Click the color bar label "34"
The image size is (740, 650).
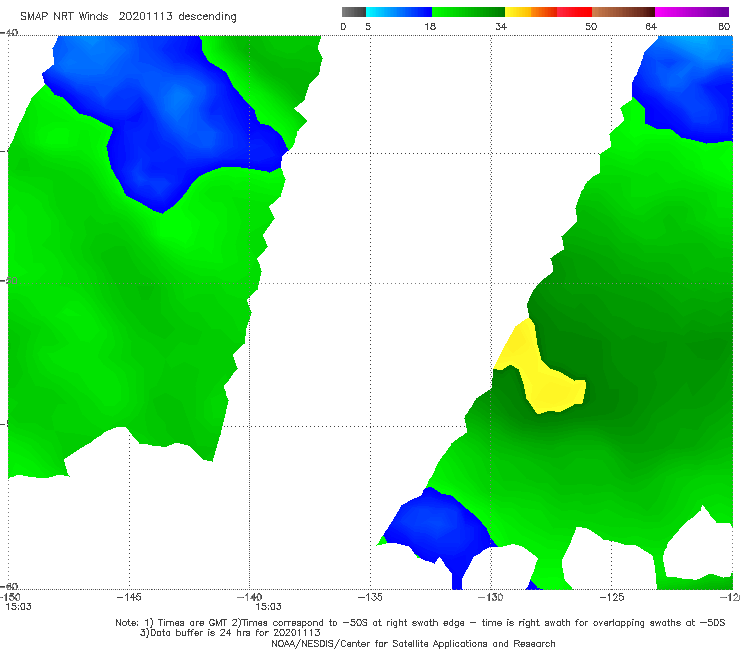(501, 27)
